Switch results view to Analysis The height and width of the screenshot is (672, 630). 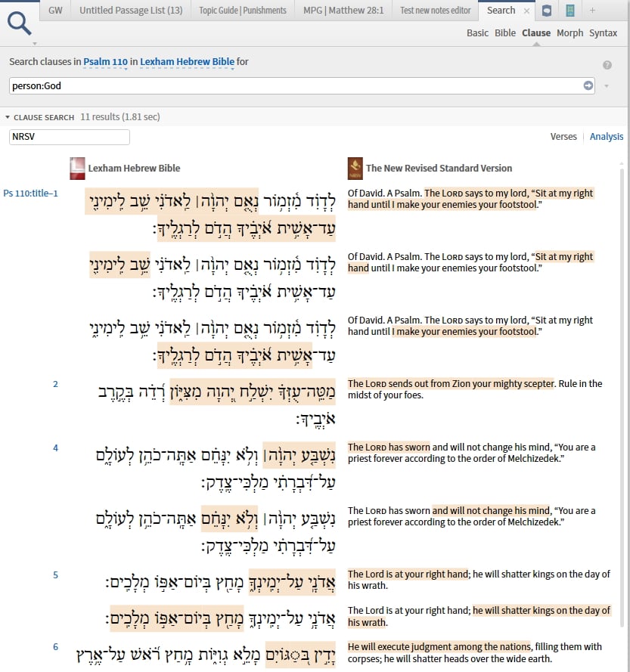[607, 137]
